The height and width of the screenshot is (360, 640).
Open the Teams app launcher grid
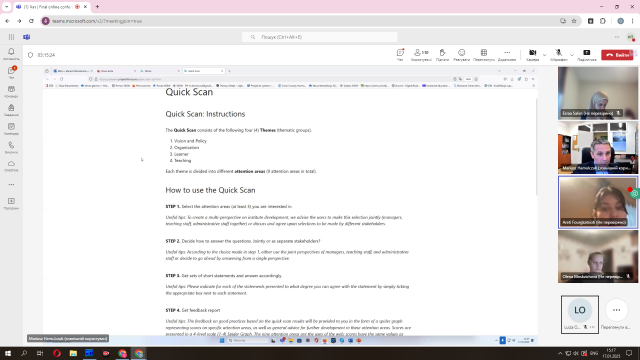[11, 37]
